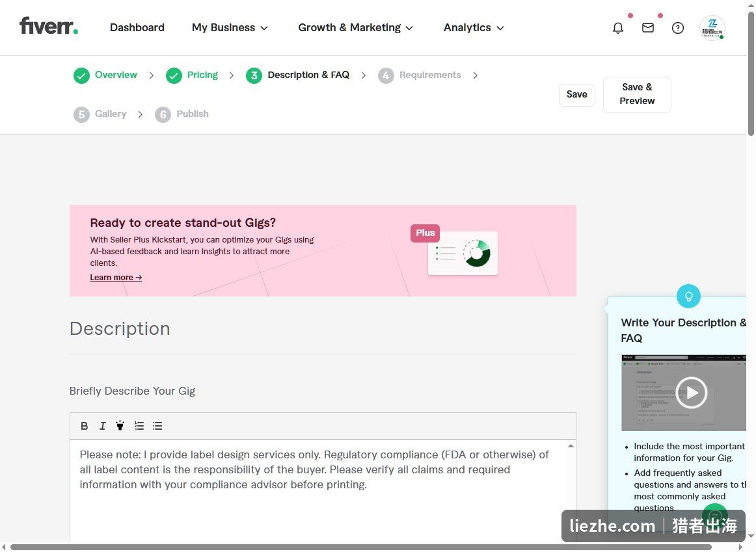Expand the Analytics menu
This screenshot has width=756, height=552.
click(x=474, y=27)
